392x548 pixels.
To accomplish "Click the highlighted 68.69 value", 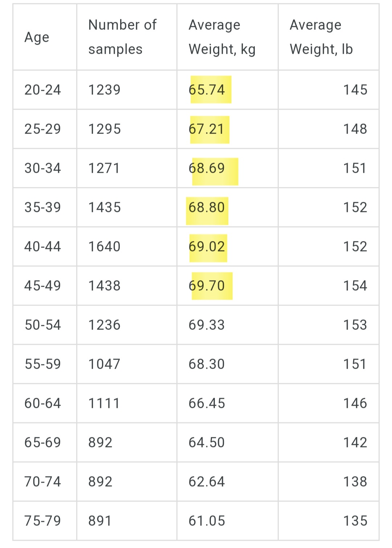I will [207, 168].
